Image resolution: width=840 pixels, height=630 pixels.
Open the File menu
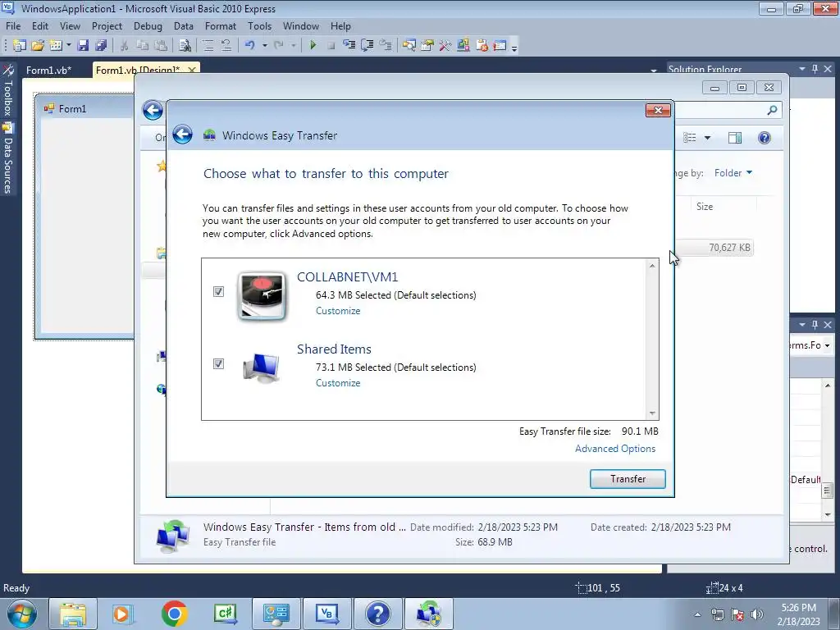13,26
